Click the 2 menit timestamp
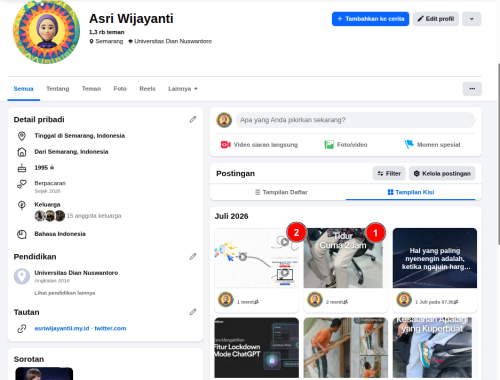 (x=335, y=302)
